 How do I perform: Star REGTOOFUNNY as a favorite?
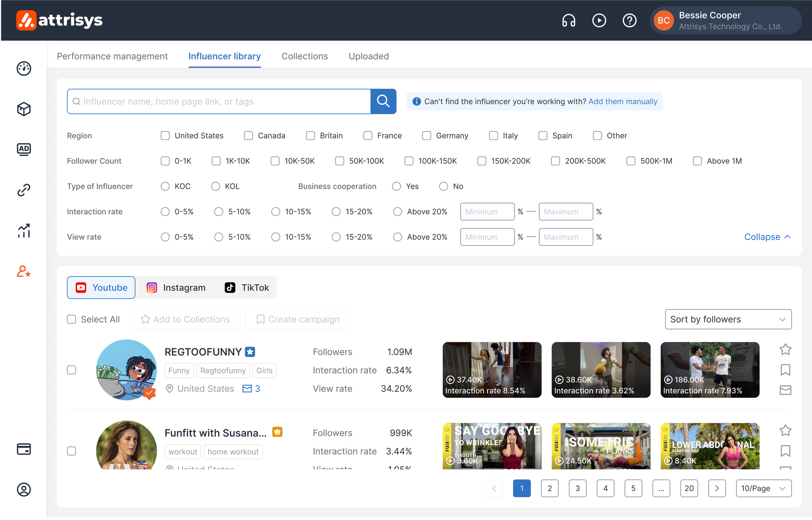tap(785, 350)
